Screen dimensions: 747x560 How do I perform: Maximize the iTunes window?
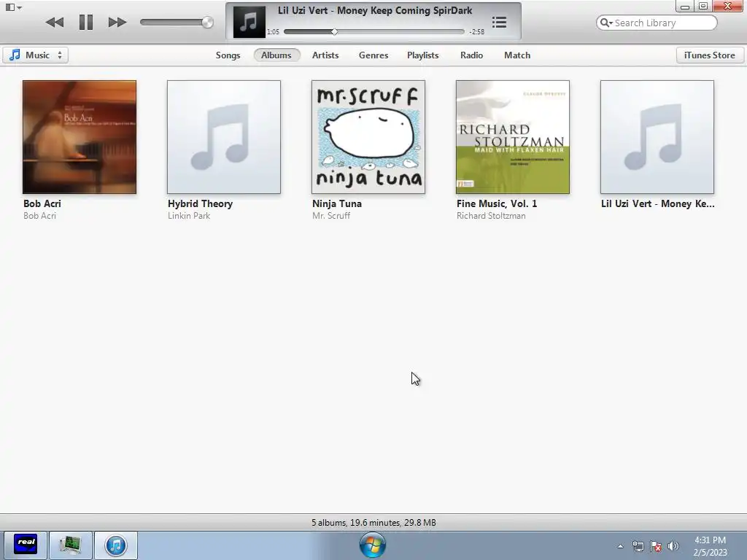(703, 6)
